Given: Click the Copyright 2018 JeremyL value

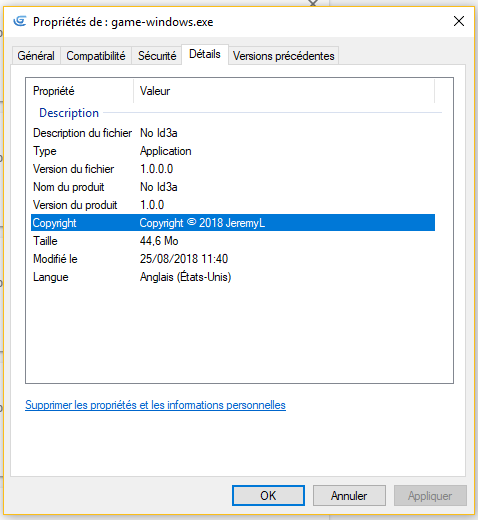Looking at the screenshot, I should pos(202,223).
